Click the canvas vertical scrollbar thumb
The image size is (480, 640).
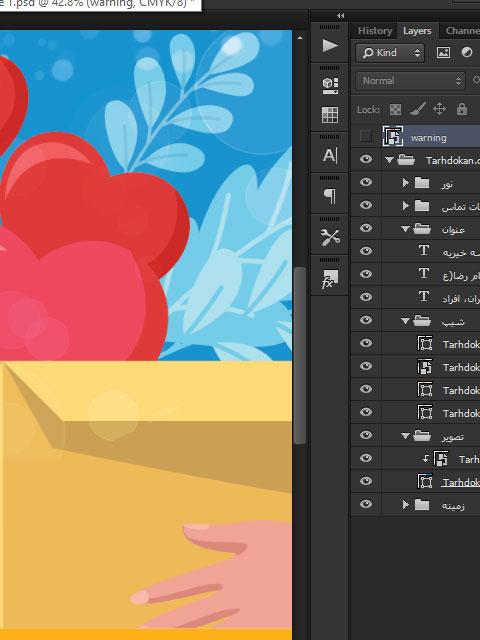(x=300, y=355)
